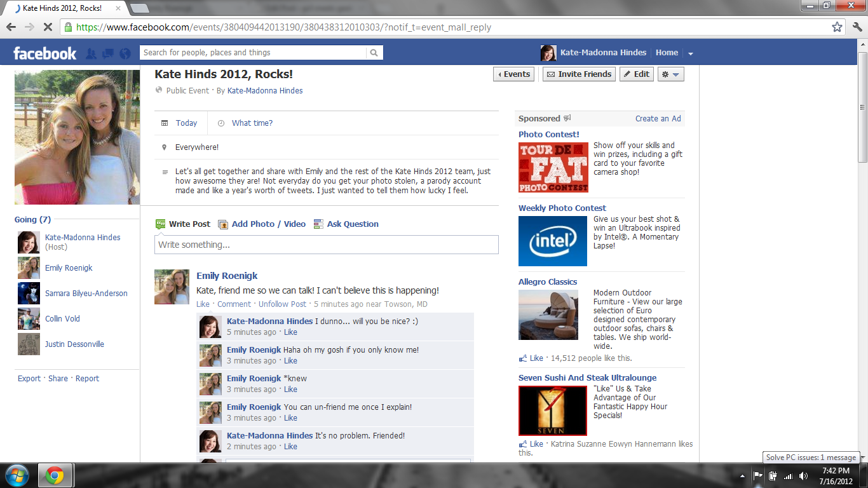The image size is (868, 488).
Task: Click the Today date link
Action: (187, 123)
